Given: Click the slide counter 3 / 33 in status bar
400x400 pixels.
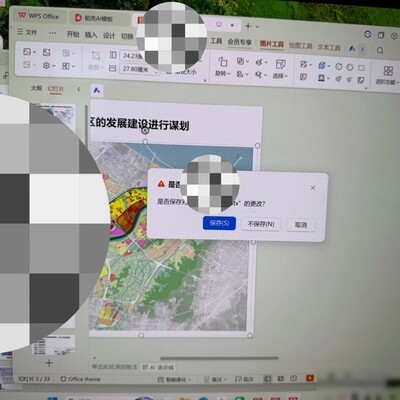Looking at the screenshot, I should pos(34,379).
